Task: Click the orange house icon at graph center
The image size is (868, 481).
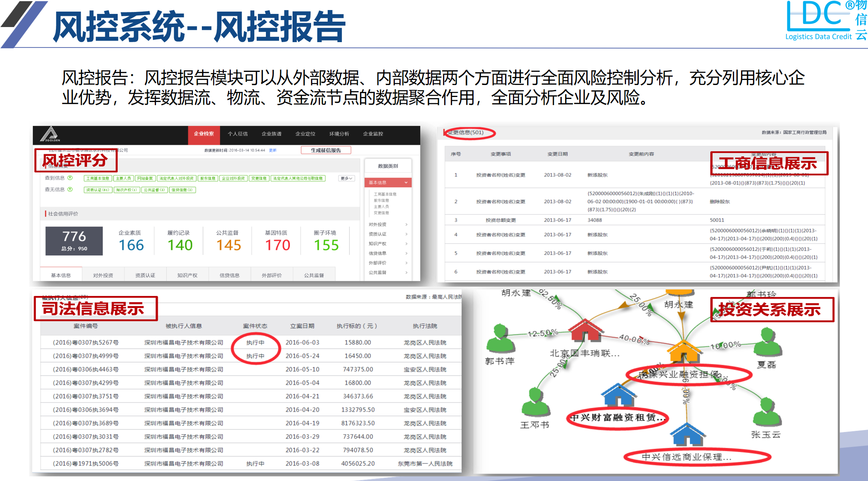Action: coord(684,351)
